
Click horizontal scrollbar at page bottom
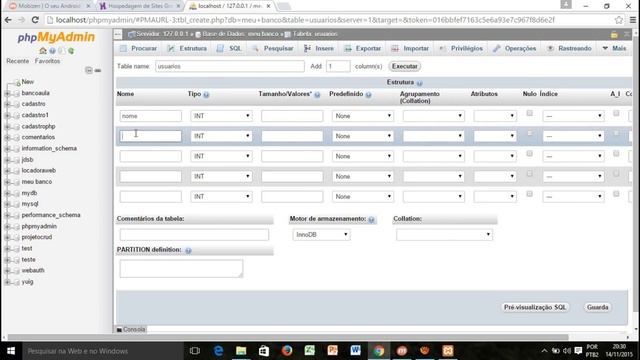[x=288, y=337]
